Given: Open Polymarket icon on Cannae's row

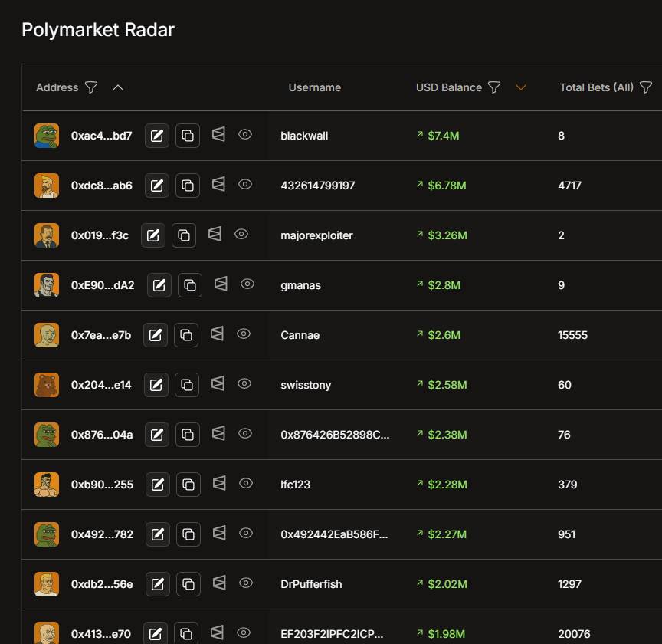Looking at the screenshot, I should [x=218, y=334].
